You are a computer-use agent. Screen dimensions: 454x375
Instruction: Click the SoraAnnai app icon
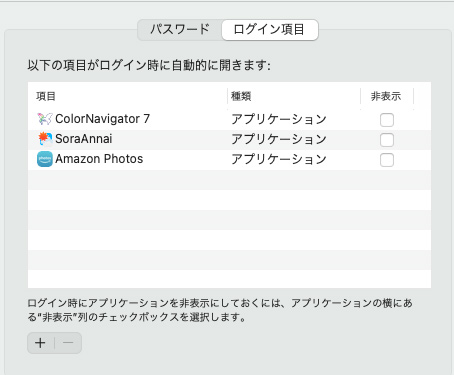click(x=45, y=139)
